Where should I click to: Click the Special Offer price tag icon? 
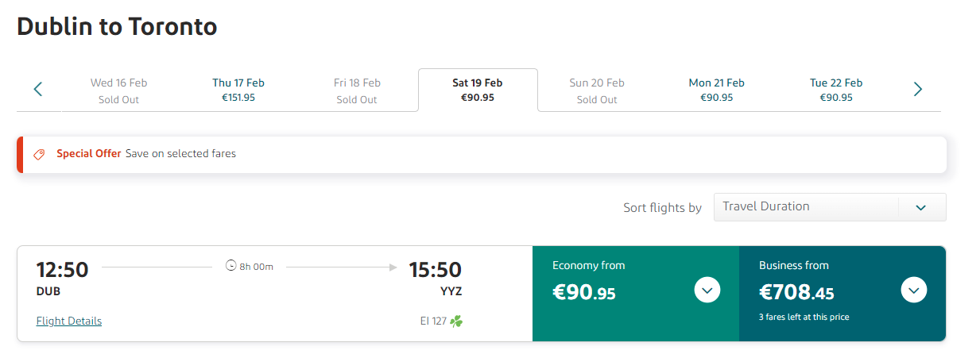click(39, 154)
